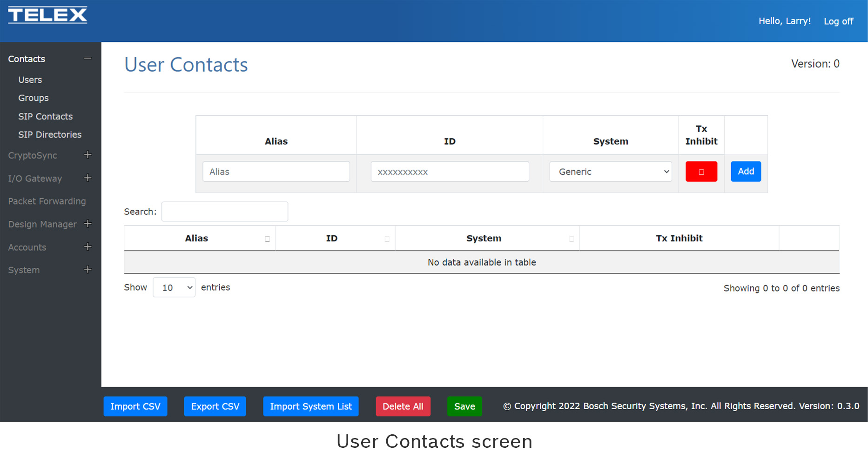
Task: Expand the CryptoSync menu section
Action: tap(87, 155)
